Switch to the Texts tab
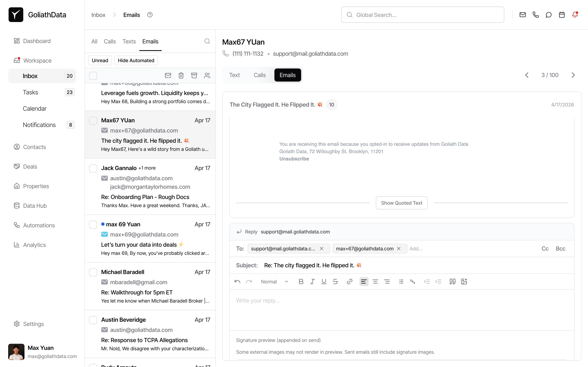 click(x=129, y=41)
